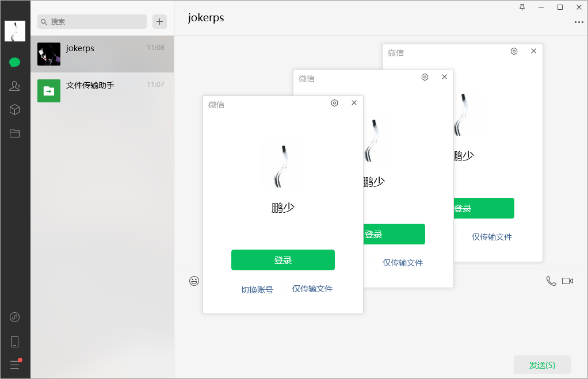Pin the WeChat window on top

522,7
